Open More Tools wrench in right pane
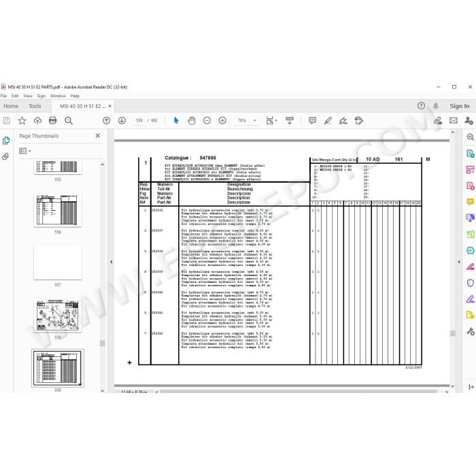Screen dimensions: 476x476 pyautogui.click(x=471, y=331)
